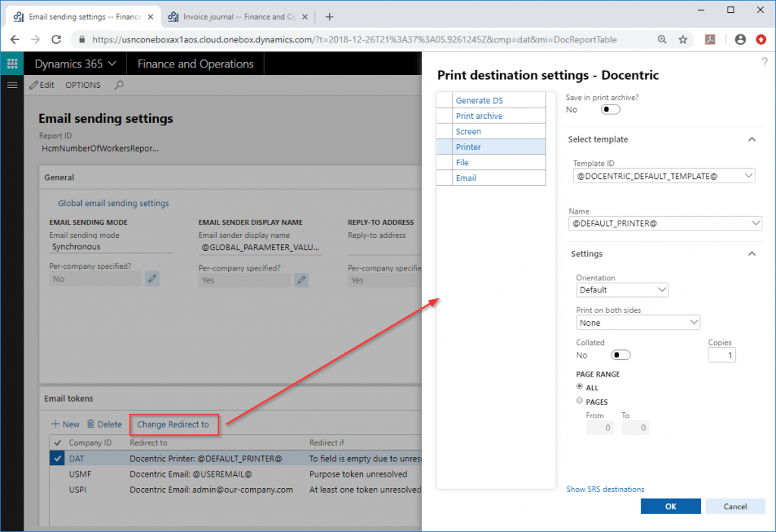Edit Email sending mode per-company pencil
776x532 pixels.
pos(152,279)
